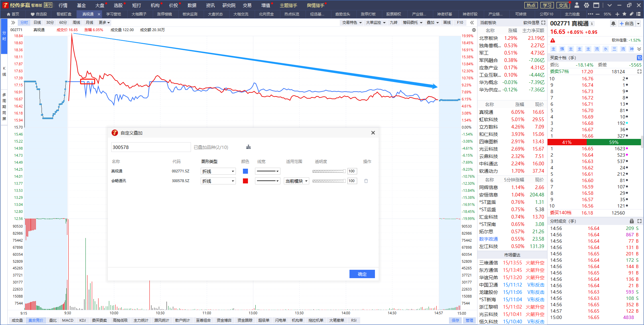
Task: Click the 自选 add-to-watchlist button
Action: [x=627, y=23]
